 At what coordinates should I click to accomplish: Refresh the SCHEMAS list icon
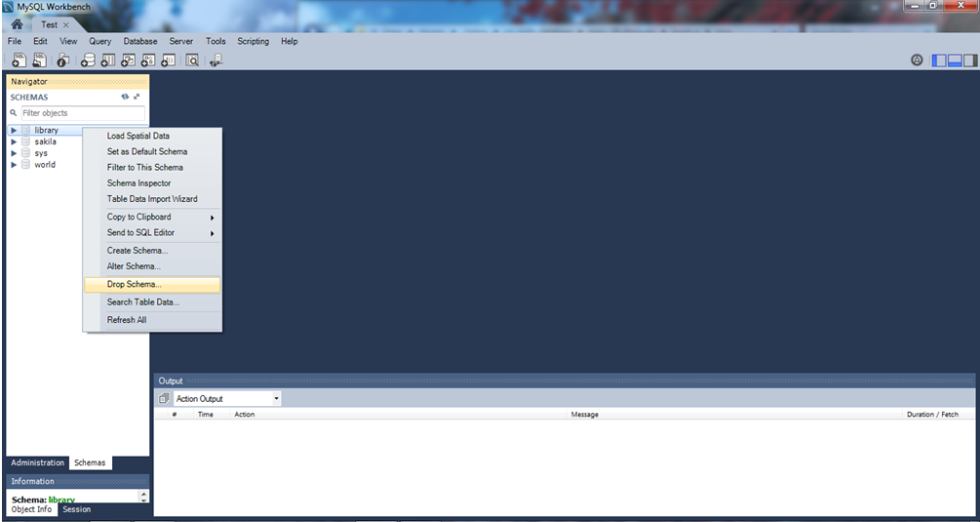click(125, 97)
